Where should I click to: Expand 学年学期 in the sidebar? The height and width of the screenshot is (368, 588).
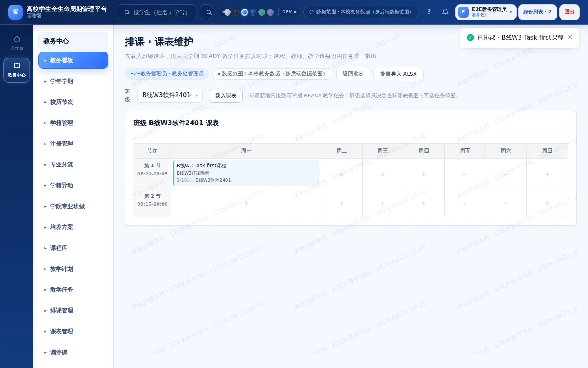point(73,81)
